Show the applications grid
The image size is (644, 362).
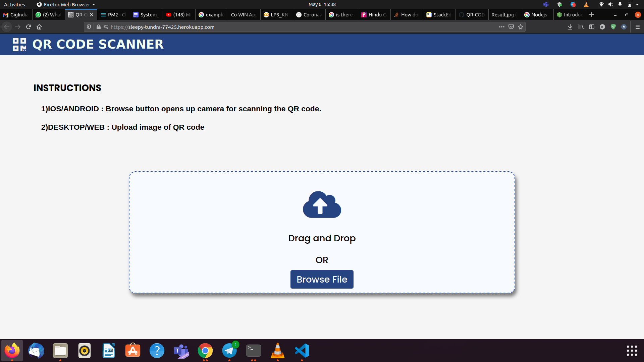tap(632, 351)
